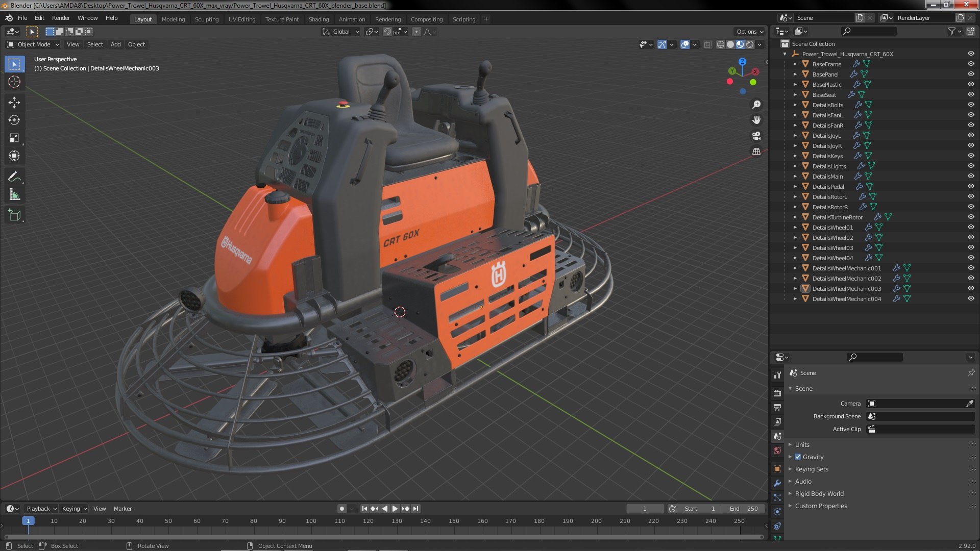
Task: Open the Output properties tab icon
Action: coord(777,407)
